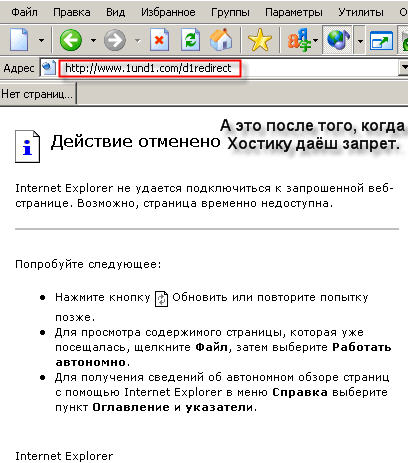Stop loading with the red X icon

click(159, 40)
